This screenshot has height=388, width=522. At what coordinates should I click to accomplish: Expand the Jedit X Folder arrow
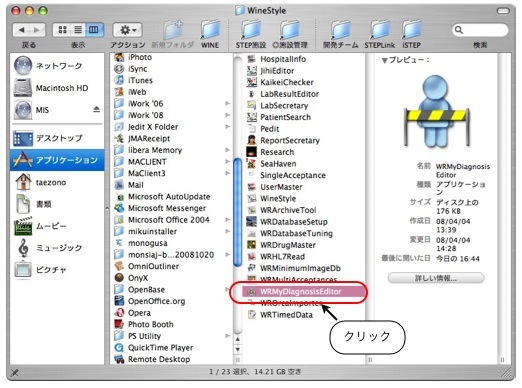227,127
